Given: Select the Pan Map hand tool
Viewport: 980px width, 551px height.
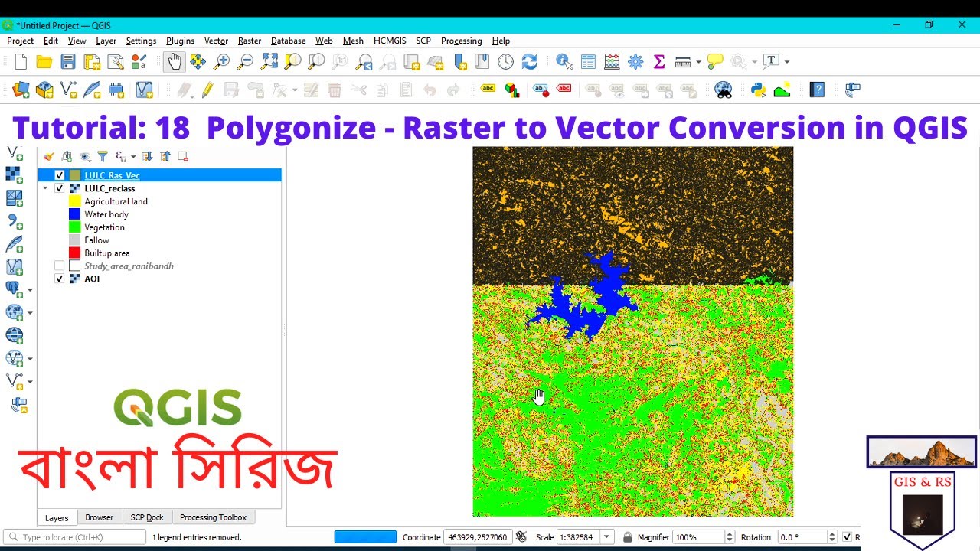Looking at the screenshot, I should [x=175, y=62].
